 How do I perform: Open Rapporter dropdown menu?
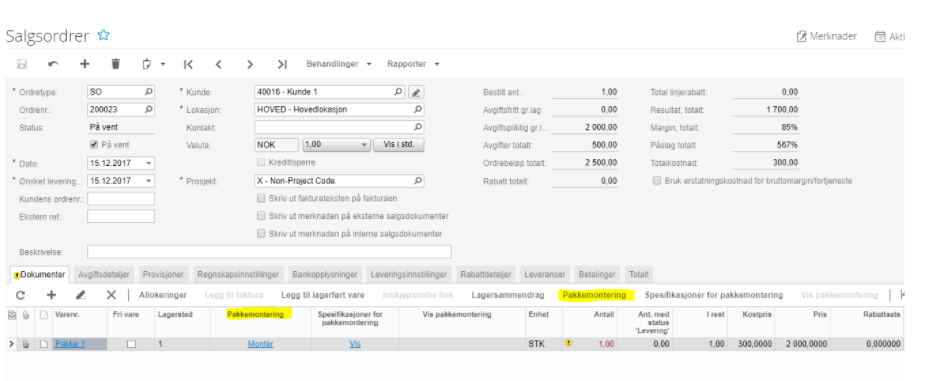point(413,64)
